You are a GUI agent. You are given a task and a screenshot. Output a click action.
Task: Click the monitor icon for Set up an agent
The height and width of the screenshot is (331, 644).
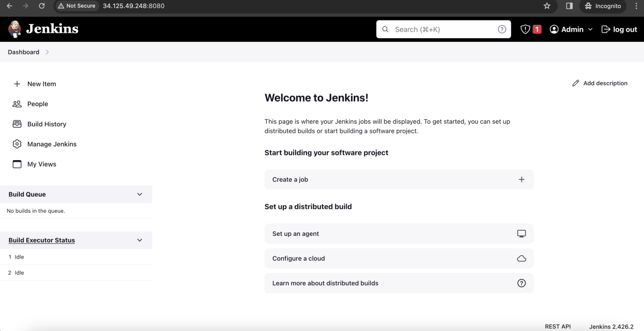pyautogui.click(x=521, y=234)
